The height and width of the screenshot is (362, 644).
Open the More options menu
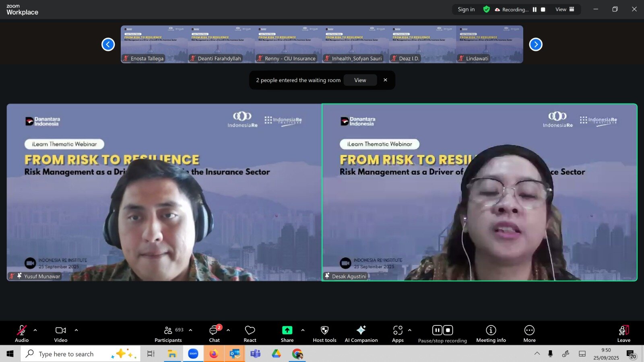(529, 330)
